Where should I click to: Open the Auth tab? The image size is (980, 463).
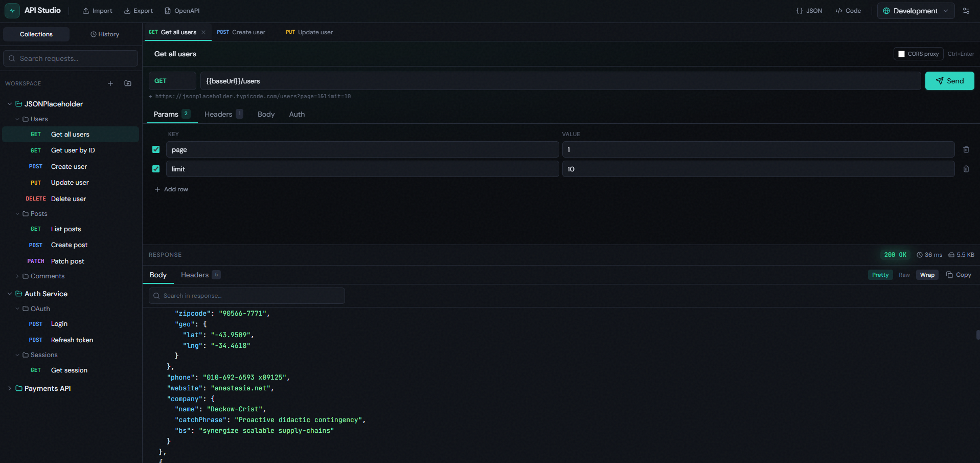pyautogui.click(x=297, y=114)
